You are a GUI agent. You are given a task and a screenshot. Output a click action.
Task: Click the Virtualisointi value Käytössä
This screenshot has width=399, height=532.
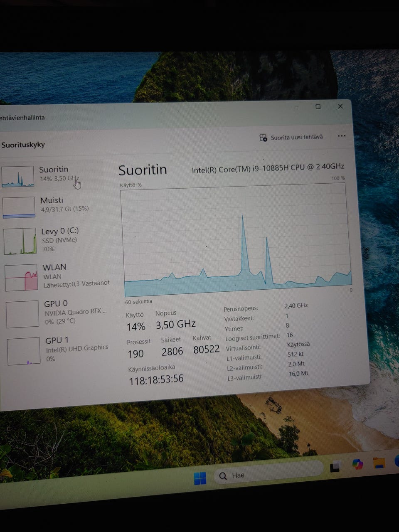(x=298, y=344)
